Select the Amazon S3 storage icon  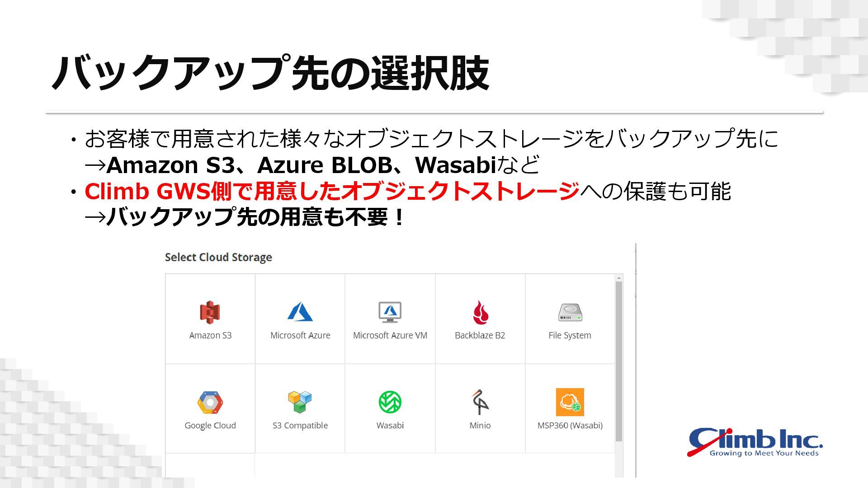(210, 312)
